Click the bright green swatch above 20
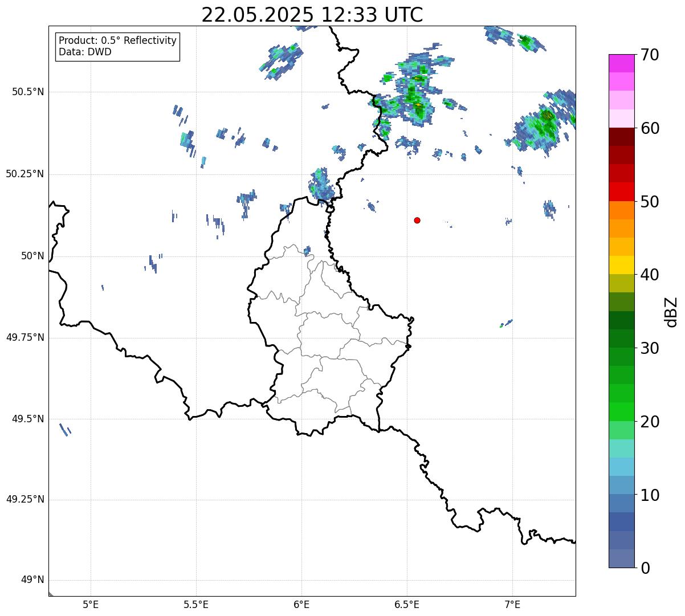This screenshot has width=685, height=616. 621,411
